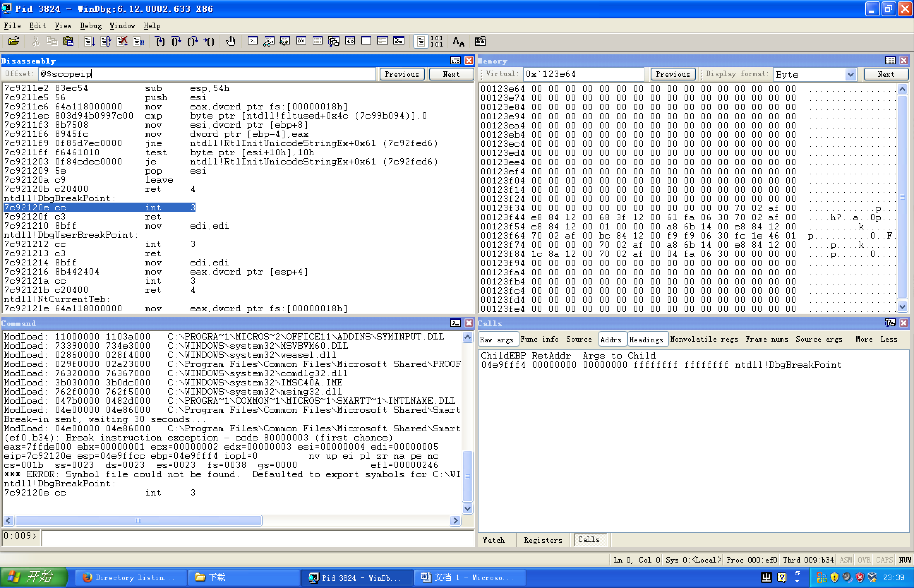Image resolution: width=914 pixels, height=588 pixels.
Task: Open the Call Stack window toolbar icon
Action: 334,41
